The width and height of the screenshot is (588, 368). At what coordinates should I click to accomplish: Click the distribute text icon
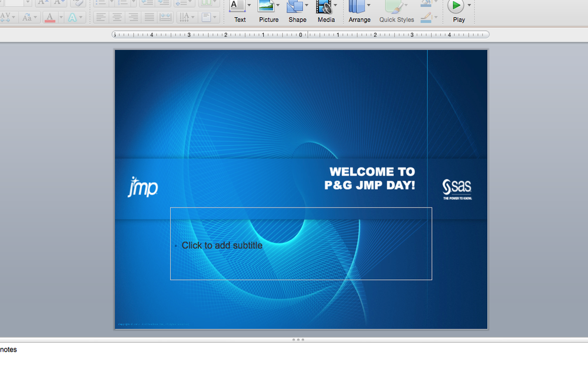(165, 17)
